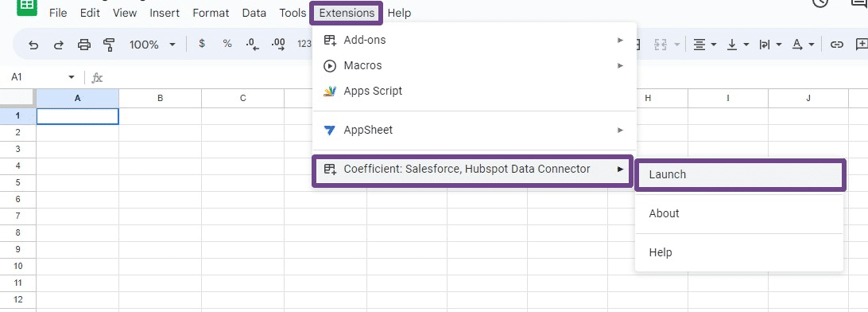
Task: Open the Horizontal align dropdown
Action: click(x=705, y=45)
